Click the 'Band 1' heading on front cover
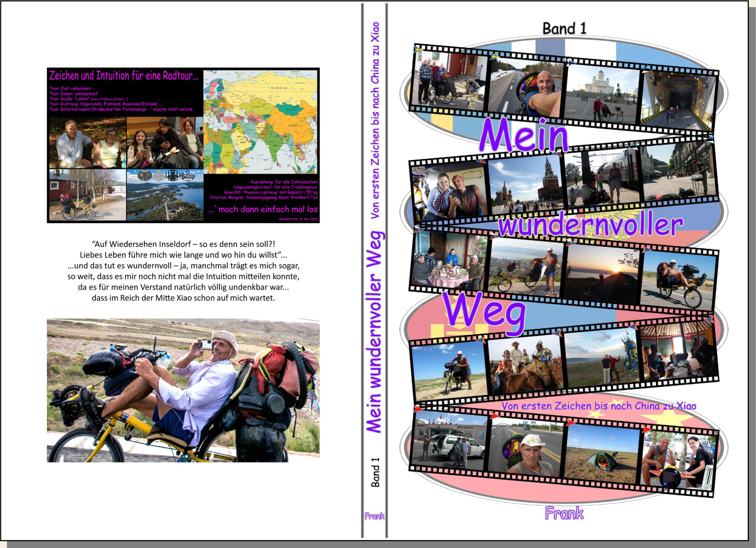This screenshot has width=756, height=548. [x=564, y=28]
